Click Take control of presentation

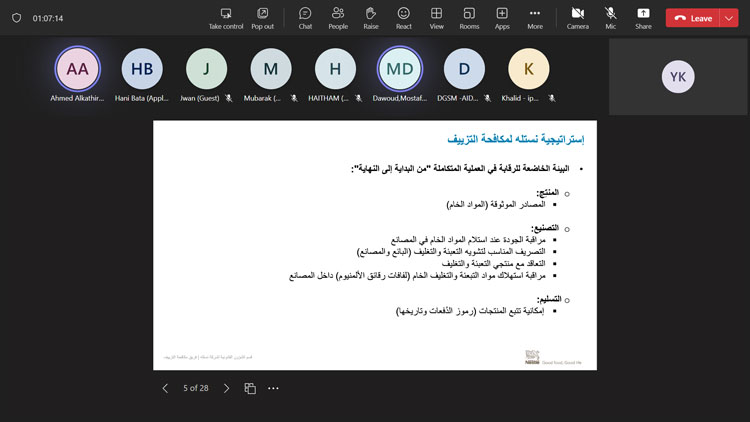[x=226, y=17]
